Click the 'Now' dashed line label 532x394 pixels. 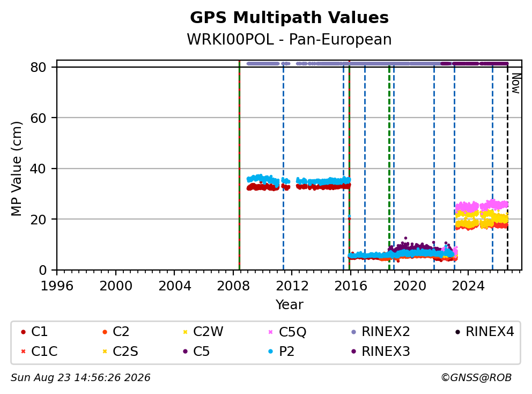tap(516, 84)
